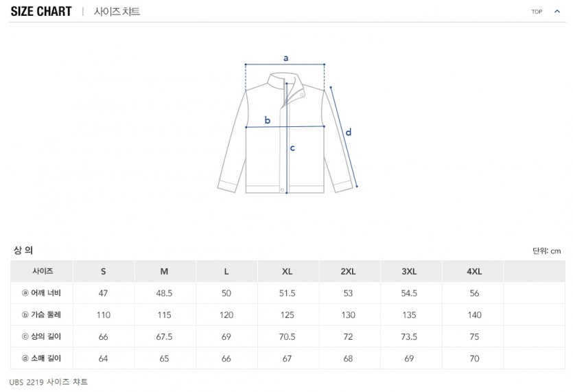This screenshot has width=573, height=392.
Task: Click the 'b' chest marker on jacket diagram
Action: 268,120
